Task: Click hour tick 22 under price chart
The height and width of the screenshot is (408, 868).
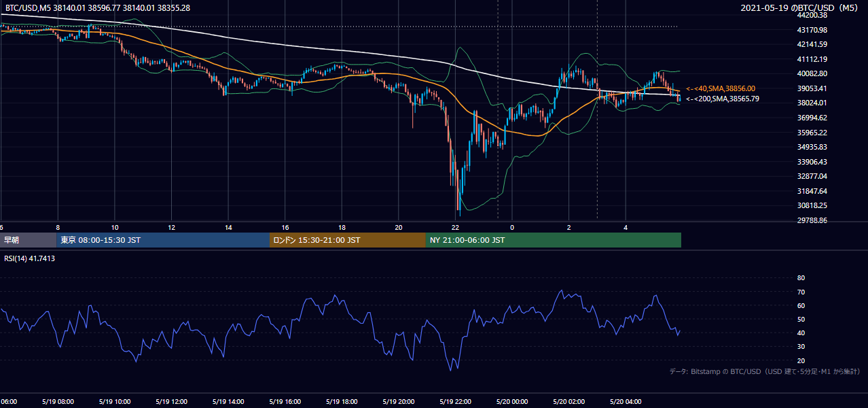Action: (456, 227)
